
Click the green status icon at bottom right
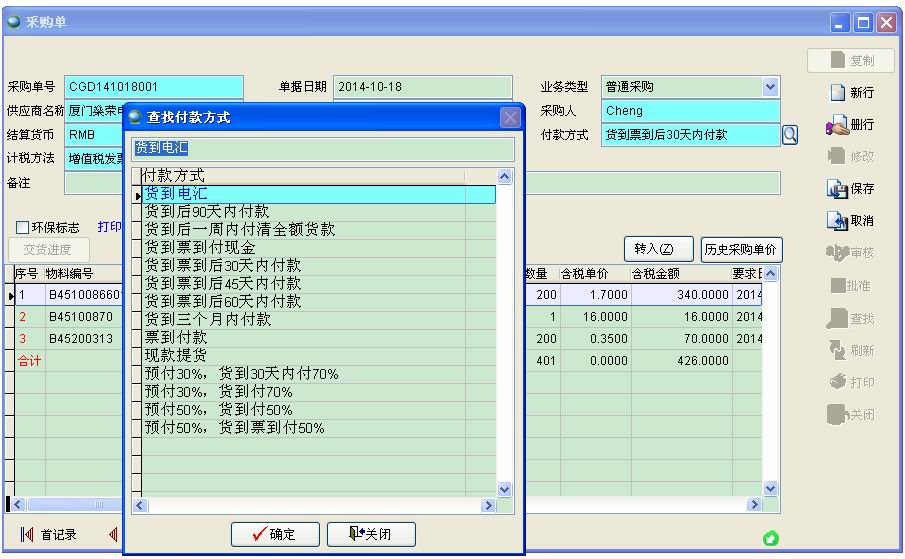point(770,539)
